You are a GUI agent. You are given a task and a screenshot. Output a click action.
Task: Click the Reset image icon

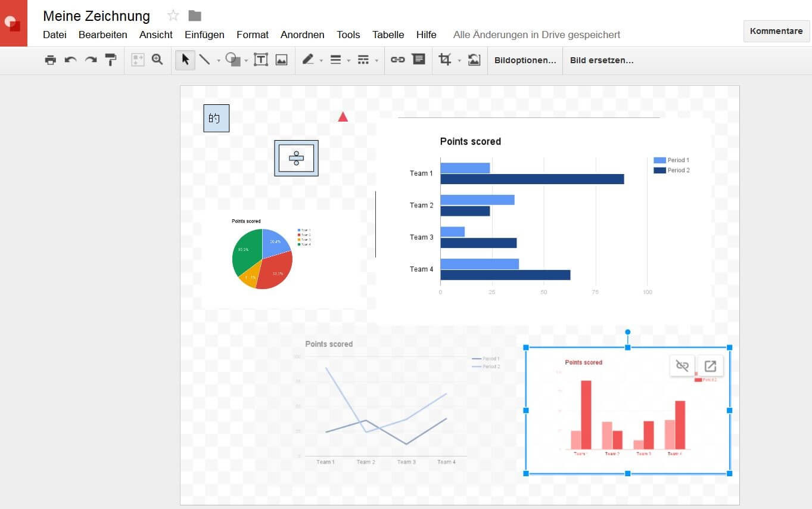(474, 60)
